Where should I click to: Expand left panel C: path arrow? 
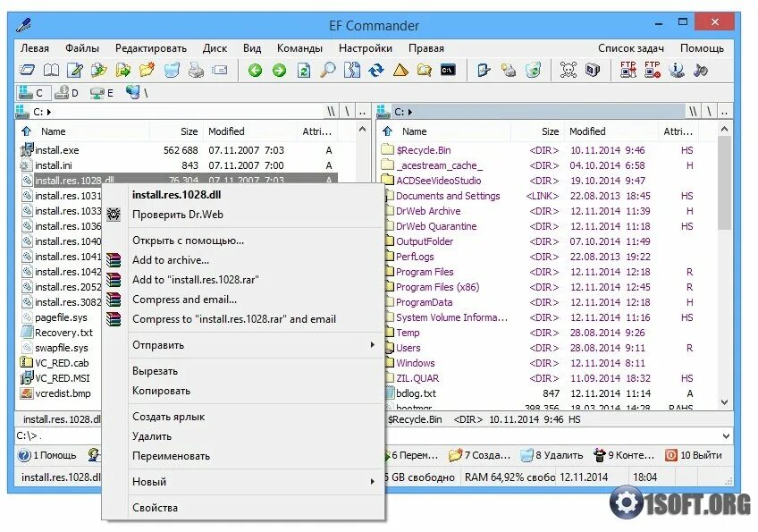pos(49,112)
